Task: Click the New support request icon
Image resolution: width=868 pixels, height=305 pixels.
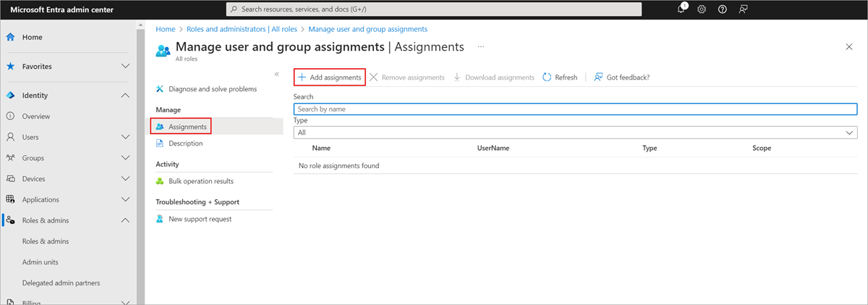Action: 161,219
